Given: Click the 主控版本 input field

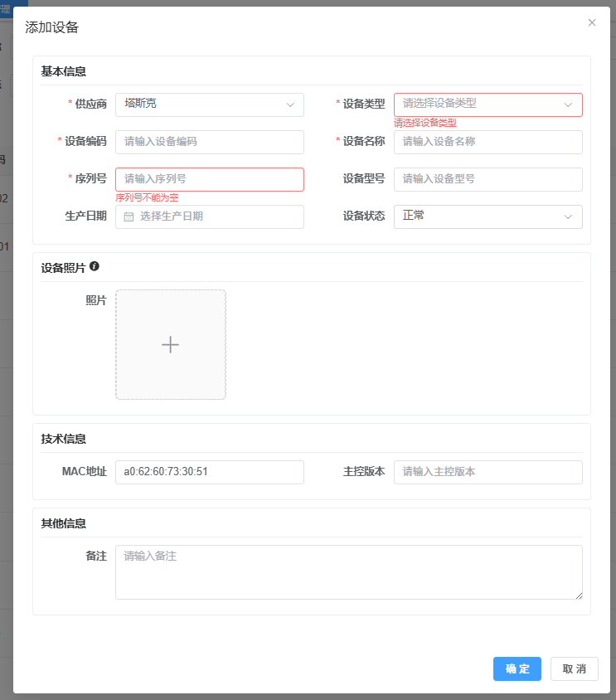Looking at the screenshot, I should pyautogui.click(x=487, y=472).
